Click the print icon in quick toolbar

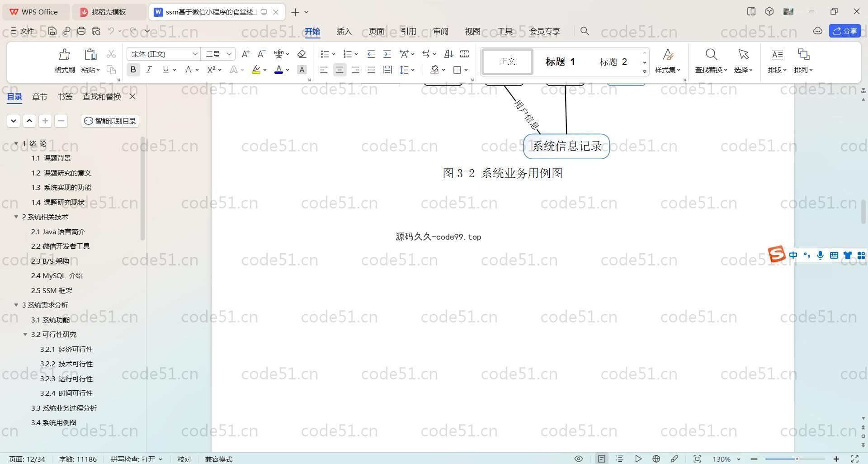click(x=81, y=31)
